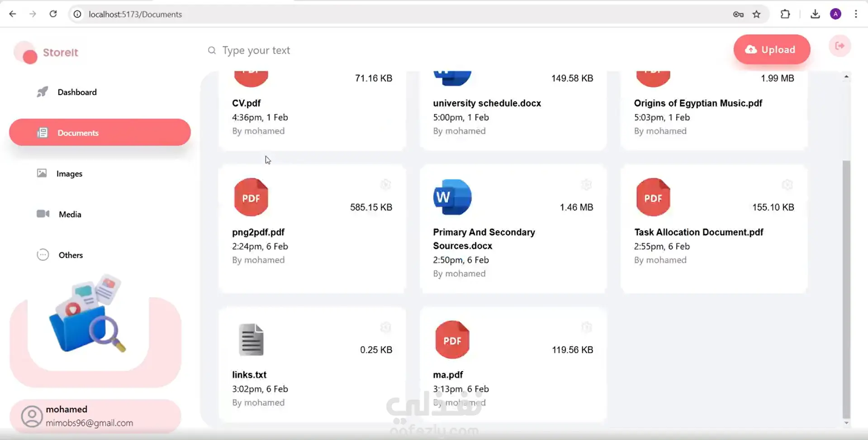Select Others in the sidebar
This screenshot has height=440, width=868.
point(71,255)
